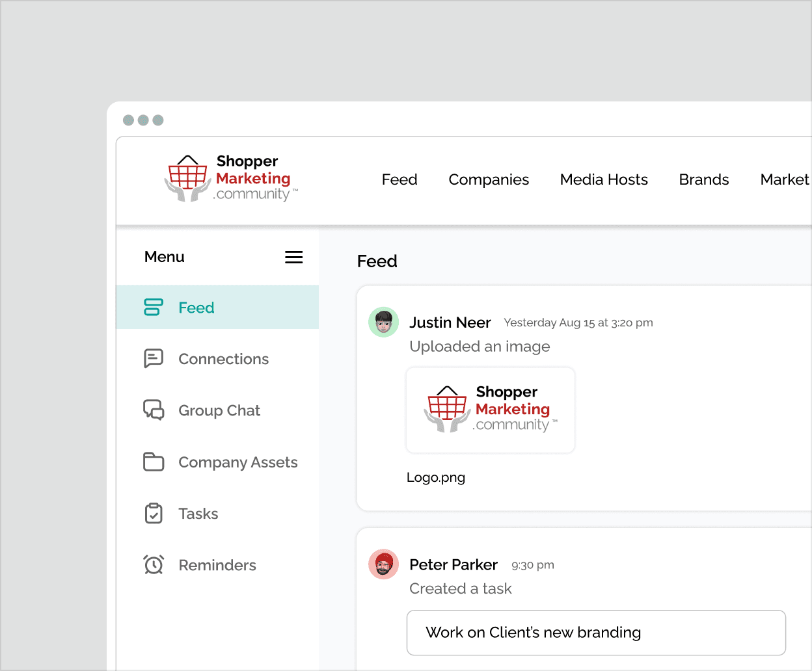Viewport: 812px width, 671px height.
Task: Click the 'Yesterday Aug 15 at 3:20 pm' timestamp
Action: 578,322
